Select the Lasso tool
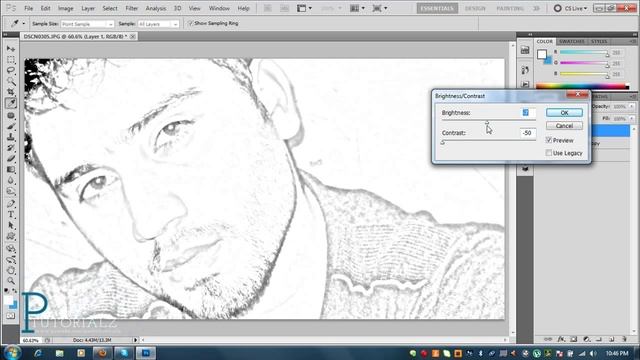The image size is (640, 360). (x=11, y=70)
